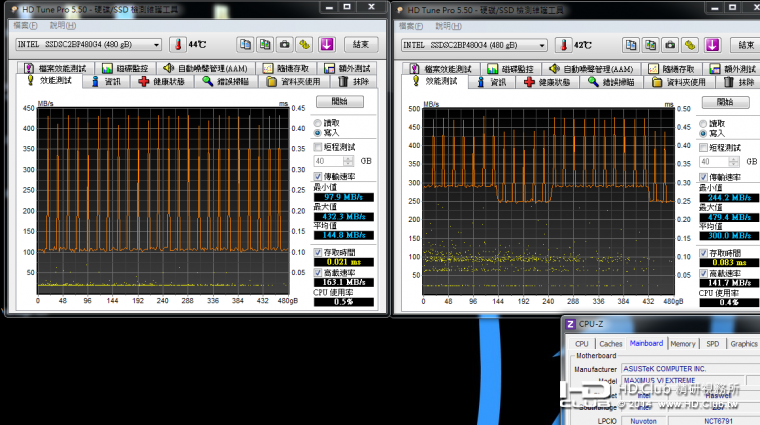Click the 432.3 MB/s maximum value
Screen dimensions: 760x425
344,217
